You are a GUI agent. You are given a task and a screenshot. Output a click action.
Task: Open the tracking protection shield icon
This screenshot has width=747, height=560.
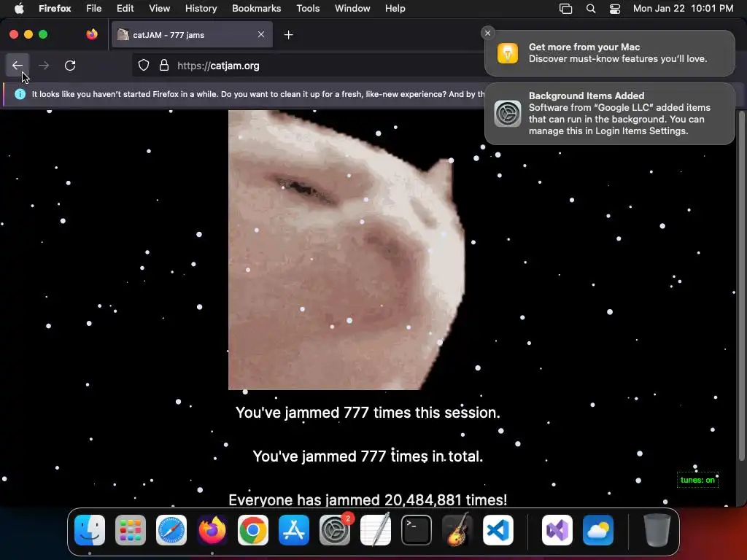(144, 65)
